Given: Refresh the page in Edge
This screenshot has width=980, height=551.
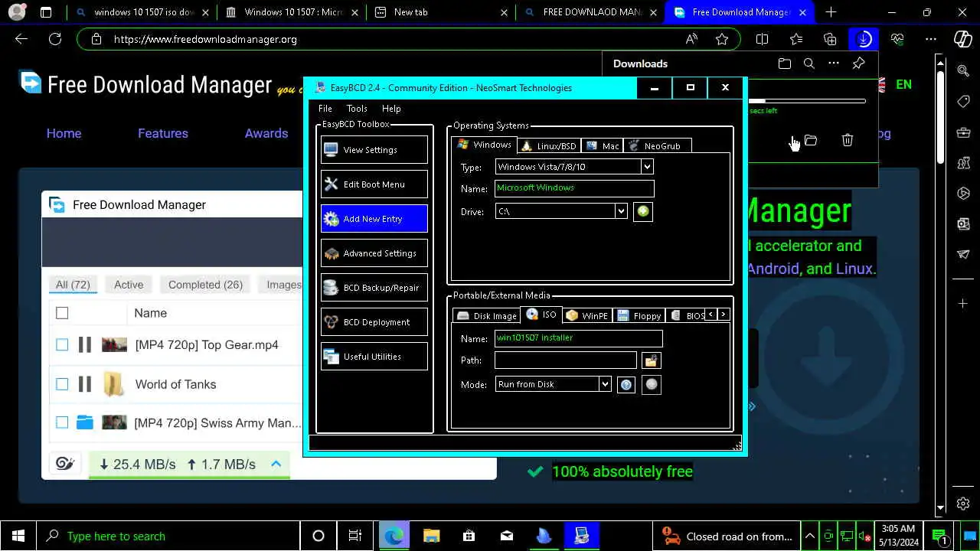Looking at the screenshot, I should (x=55, y=39).
